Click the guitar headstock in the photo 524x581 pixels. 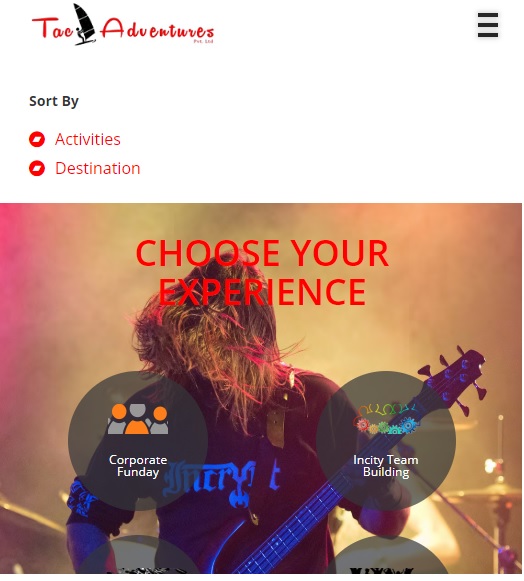[x=456, y=374]
